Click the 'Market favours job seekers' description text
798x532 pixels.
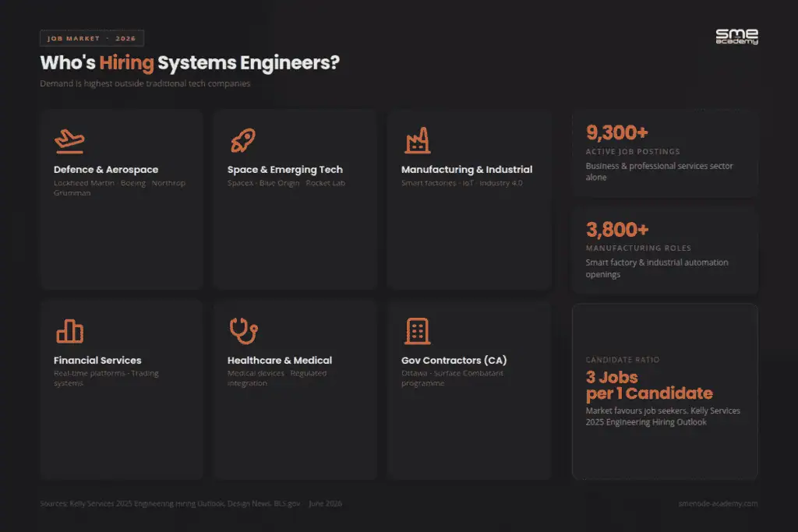pyautogui.click(x=662, y=416)
